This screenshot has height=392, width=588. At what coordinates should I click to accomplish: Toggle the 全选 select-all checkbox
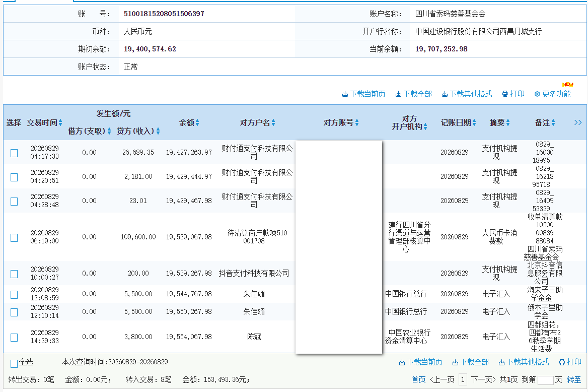coord(14,363)
